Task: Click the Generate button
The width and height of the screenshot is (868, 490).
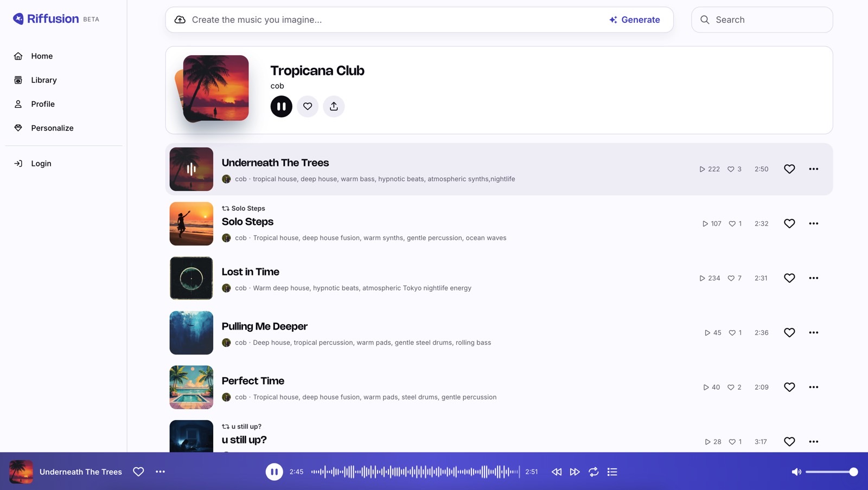Action: [635, 20]
